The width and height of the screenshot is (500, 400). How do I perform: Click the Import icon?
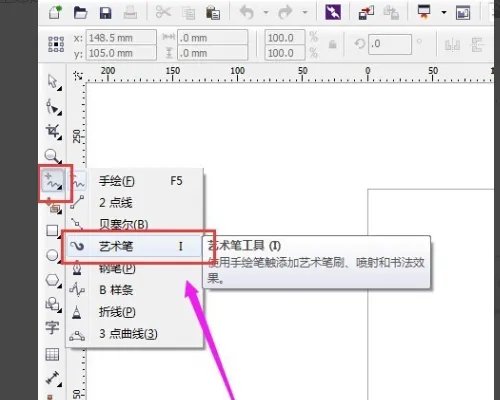[x=366, y=13]
